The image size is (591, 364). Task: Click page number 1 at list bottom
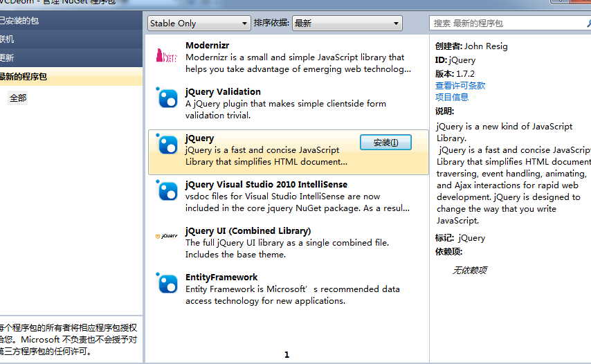pos(287,354)
